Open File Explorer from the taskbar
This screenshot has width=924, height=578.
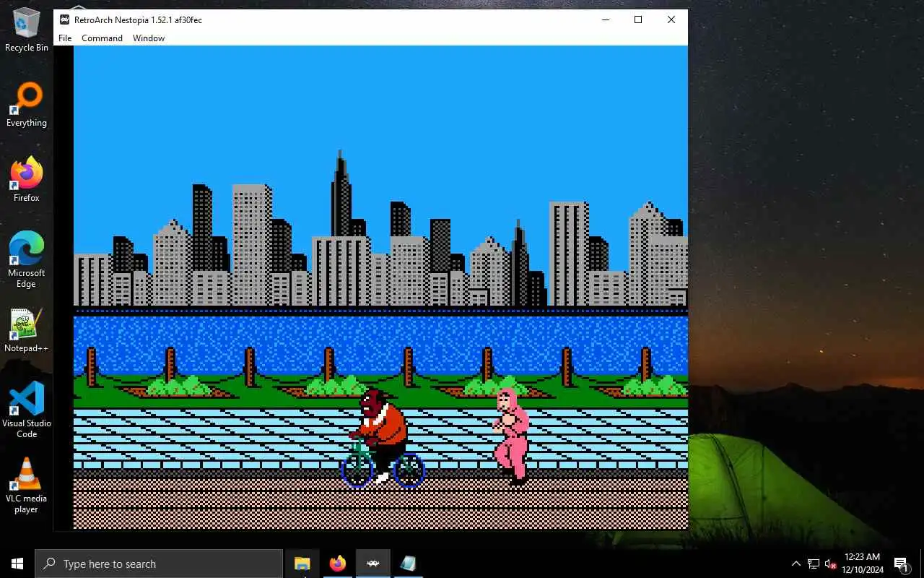coord(302,564)
